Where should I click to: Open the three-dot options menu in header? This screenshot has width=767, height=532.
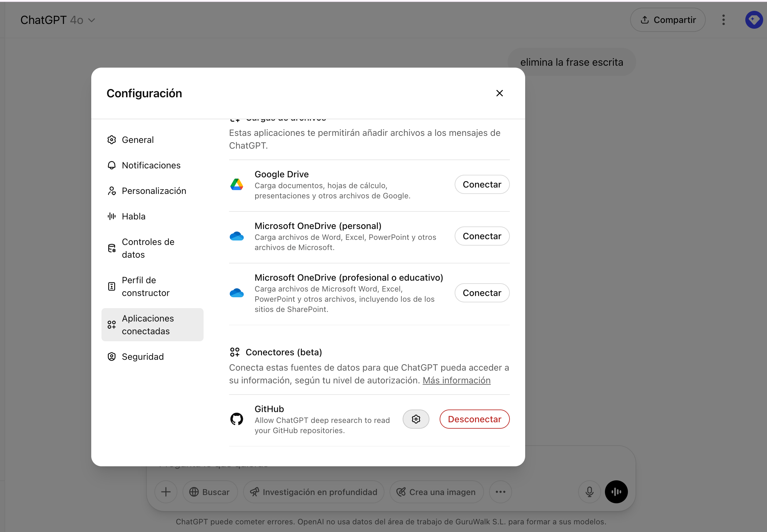tap(723, 20)
